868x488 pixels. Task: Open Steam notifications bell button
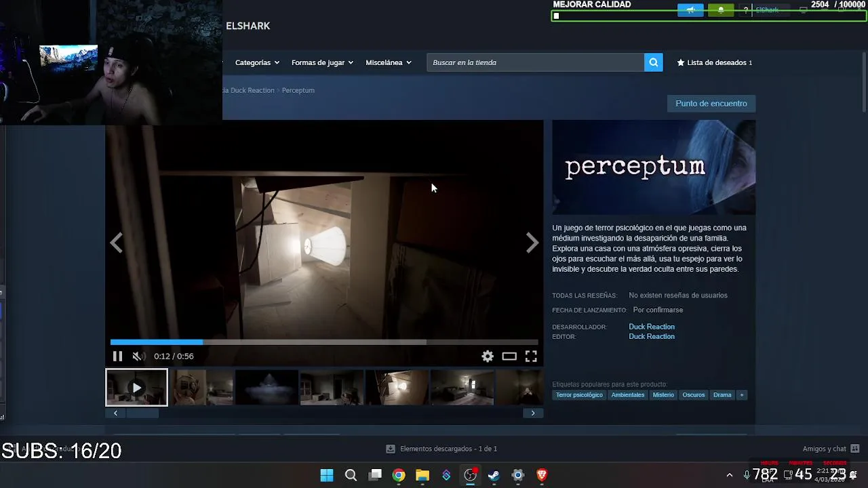pos(721,10)
